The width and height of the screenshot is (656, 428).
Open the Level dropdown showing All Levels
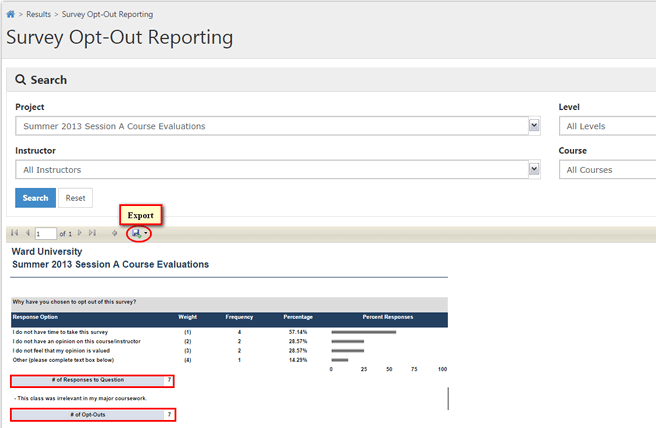[x=607, y=126]
